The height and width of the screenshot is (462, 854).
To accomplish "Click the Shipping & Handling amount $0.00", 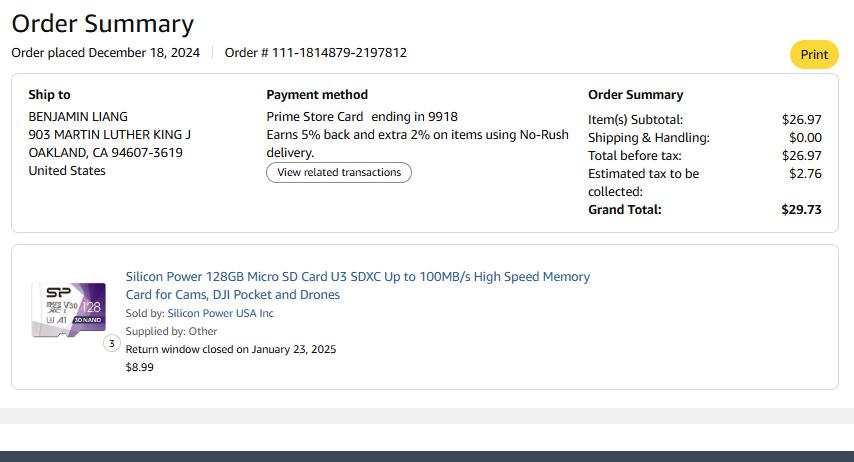I will pos(805,138).
